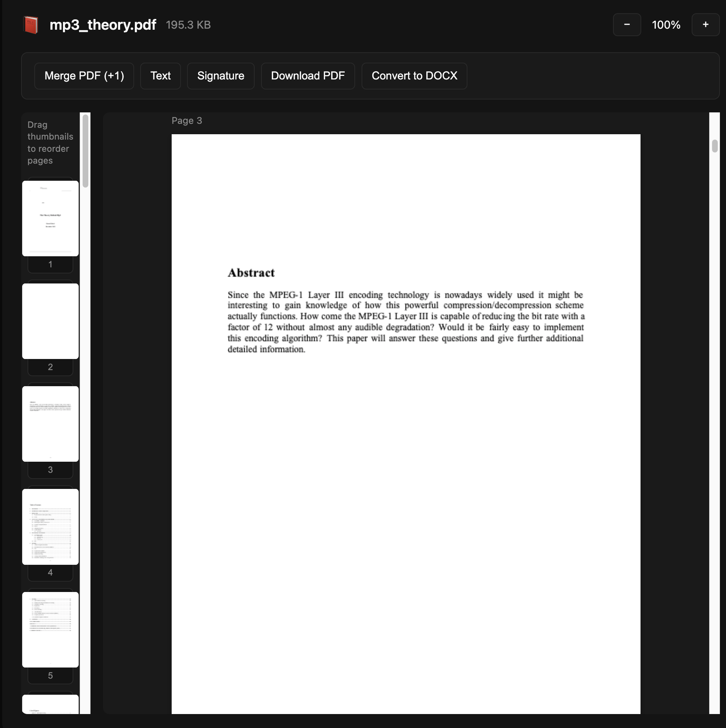Download the PDF file
The width and height of the screenshot is (726, 728).
[x=308, y=76]
